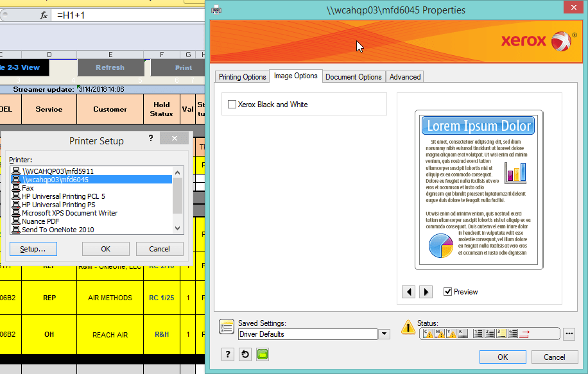
Task: Enable Xerox Black and White checkbox
Action: click(x=232, y=104)
